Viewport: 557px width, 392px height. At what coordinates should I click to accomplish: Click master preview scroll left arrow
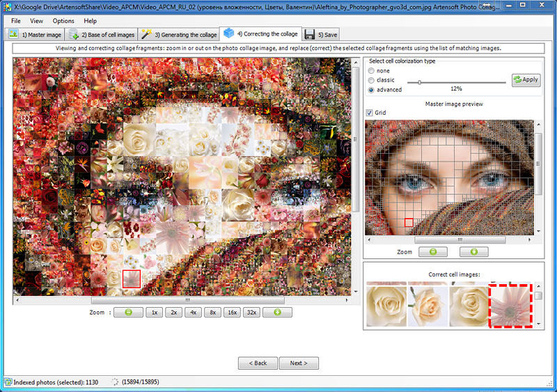tap(369, 240)
